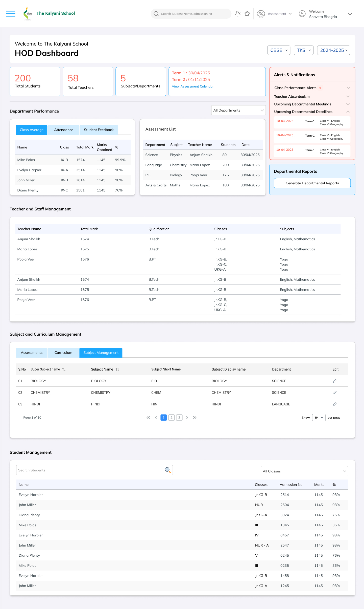Screen dimensions: 364x609
Task: Go to next page arrow
Action: 187,418
